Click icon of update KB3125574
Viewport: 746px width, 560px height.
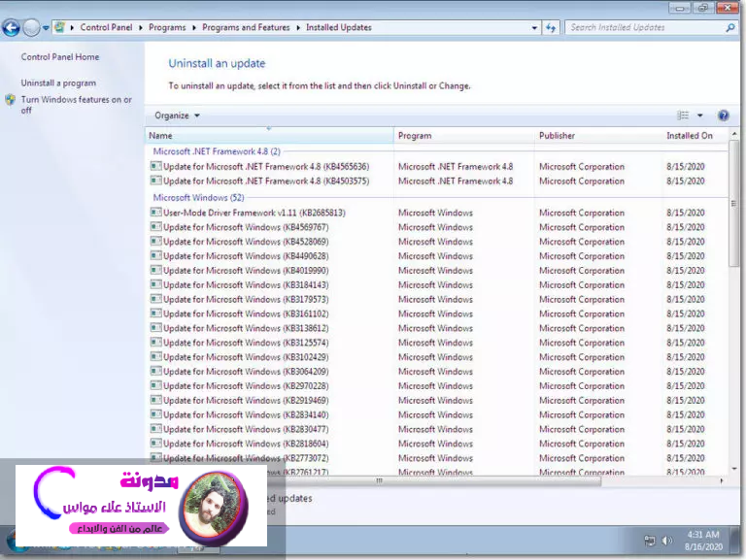pyautogui.click(x=155, y=343)
